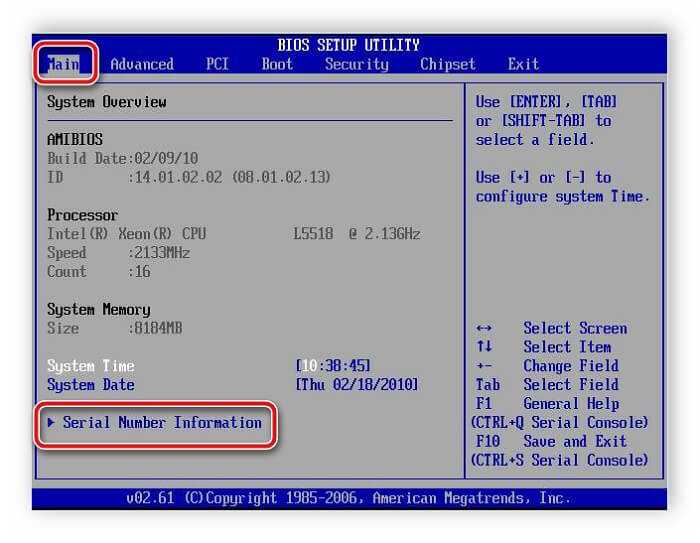The height and width of the screenshot is (543, 700).
Task: Click the up-down arrow icon beside Select Item
Action: click(x=484, y=347)
